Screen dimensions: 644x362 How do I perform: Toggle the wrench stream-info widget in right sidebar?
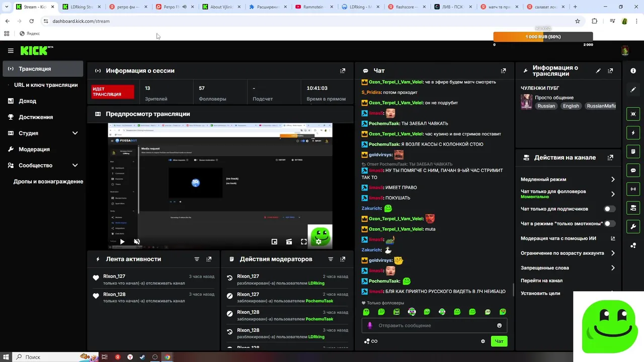click(x=633, y=227)
